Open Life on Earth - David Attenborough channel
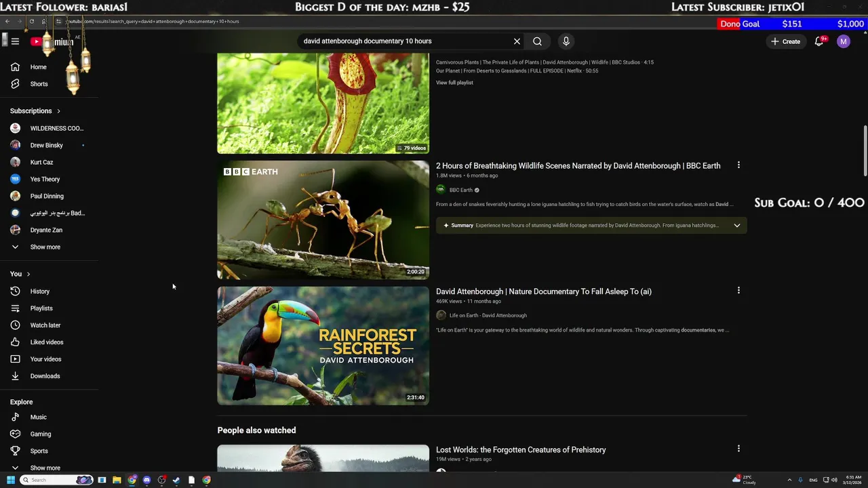This screenshot has width=868, height=488. coord(488,316)
